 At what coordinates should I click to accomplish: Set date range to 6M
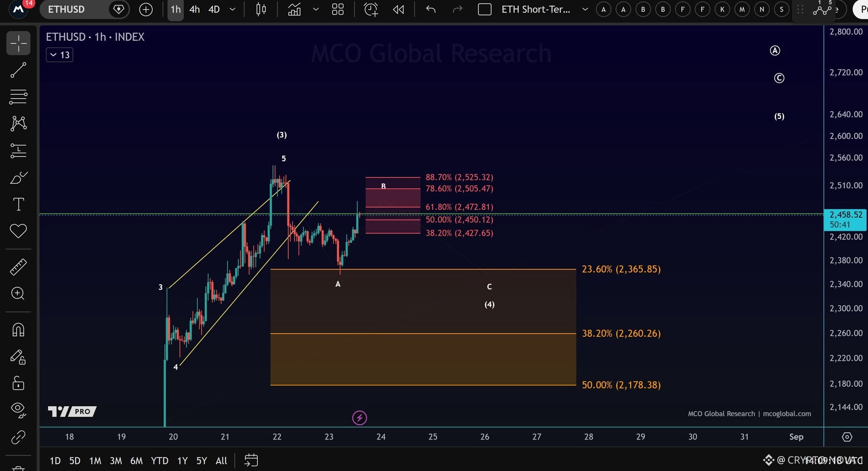click(x=136, y=461)
